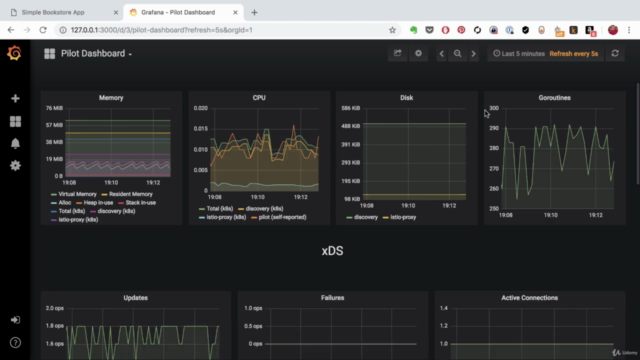Screen dimensions: 640x360
Task: Shift time range forward with right arrow
Action: [473, 53]
